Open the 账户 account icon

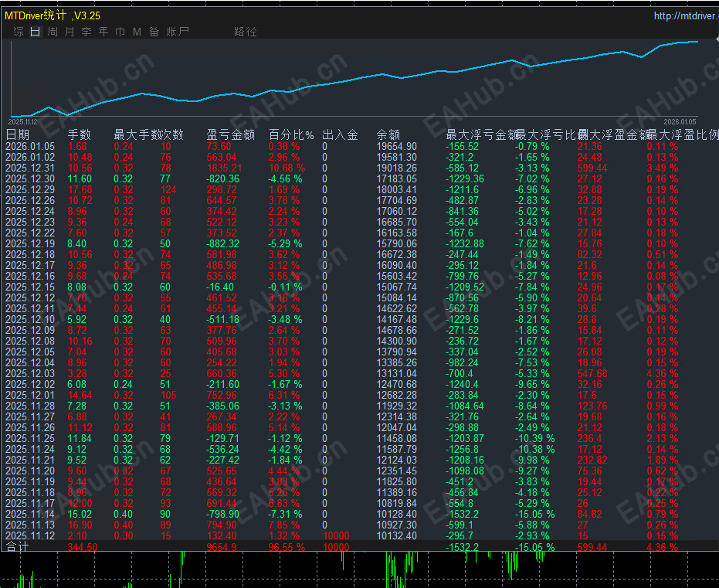pyautogui.click(x=177, y=32)
